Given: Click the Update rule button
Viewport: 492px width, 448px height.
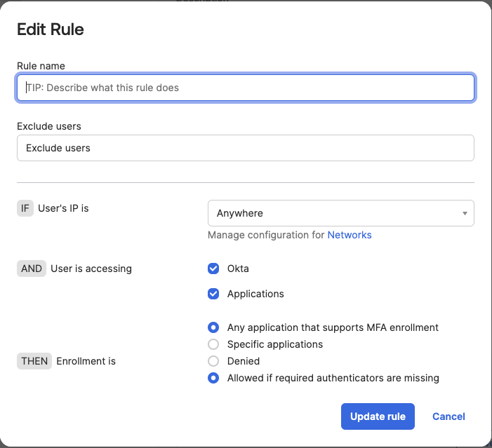Looking at the screenshot, I should (x=378, y=416).
